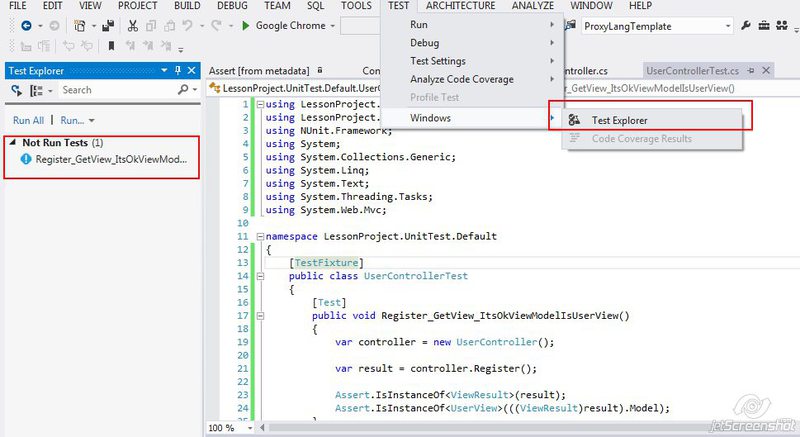Click the left arrow of horizontal scrollbar
Image resolution: width=800 pixels, height=437 pixels.
point(263,428)
